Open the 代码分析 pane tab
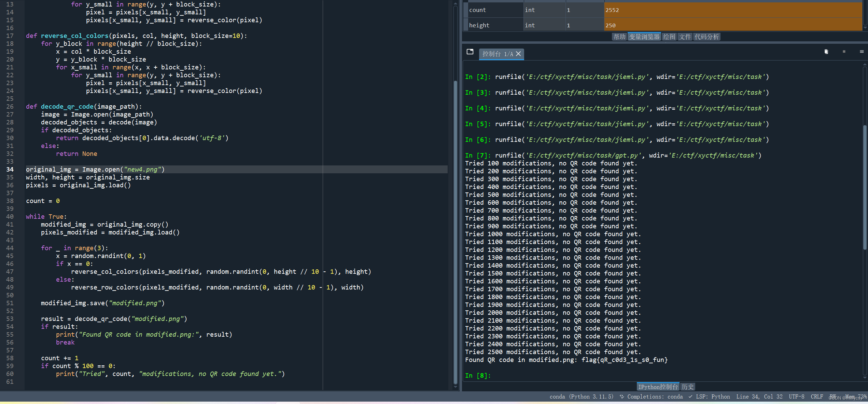The height and width of the screenshot is (404, 868). [x=706, y=37]
